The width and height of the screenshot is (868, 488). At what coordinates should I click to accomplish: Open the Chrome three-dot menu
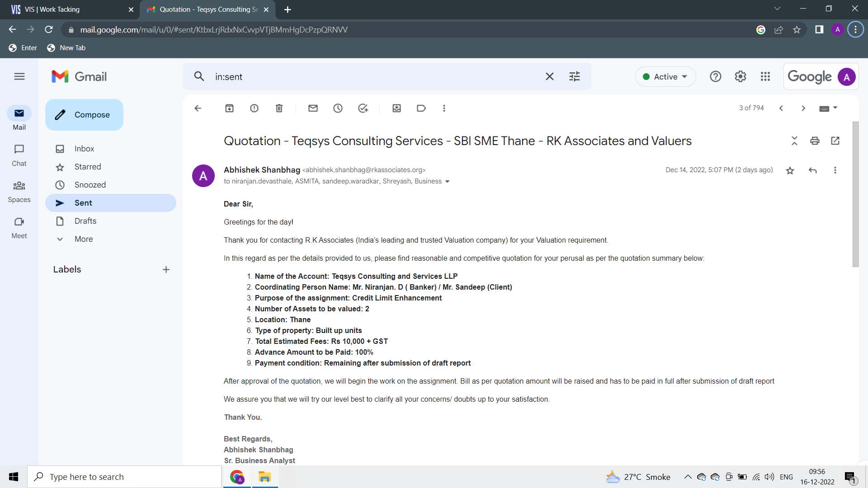pyautogui.click(x=855, y=29)
